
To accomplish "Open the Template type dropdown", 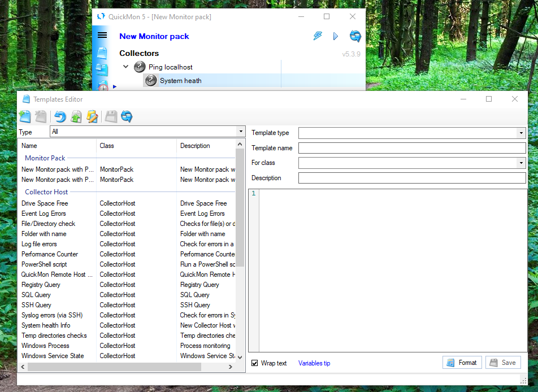I will [521, 133].
